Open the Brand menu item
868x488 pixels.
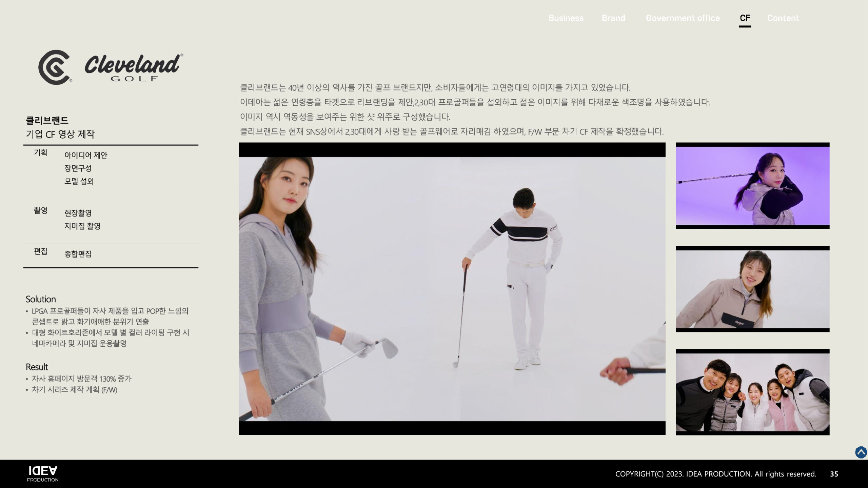click(x=613, y=18)
